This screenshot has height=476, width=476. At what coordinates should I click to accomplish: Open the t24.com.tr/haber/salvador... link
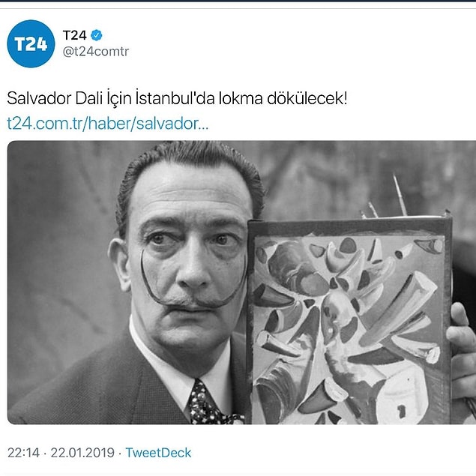coord(108,124)
